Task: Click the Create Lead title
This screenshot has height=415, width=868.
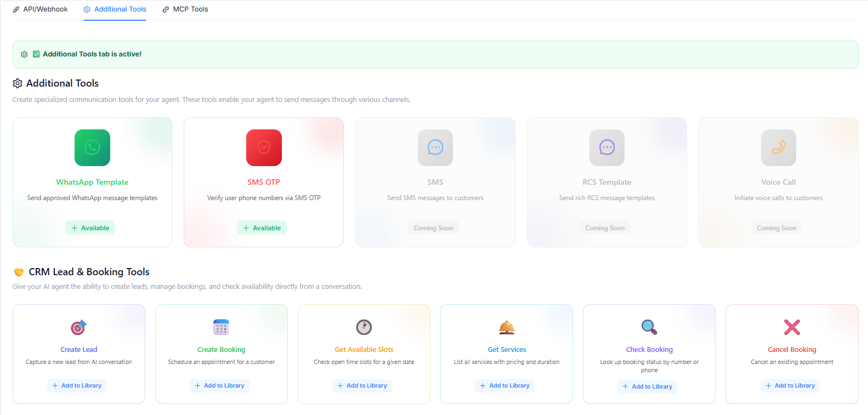Action: pos(79,350)
